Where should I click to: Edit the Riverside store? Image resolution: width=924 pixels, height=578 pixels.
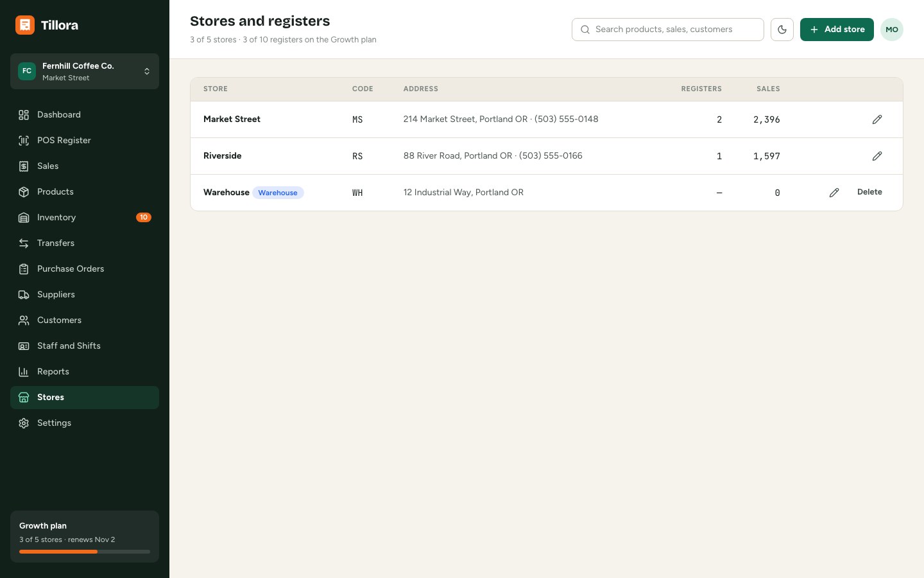(877, 156)
